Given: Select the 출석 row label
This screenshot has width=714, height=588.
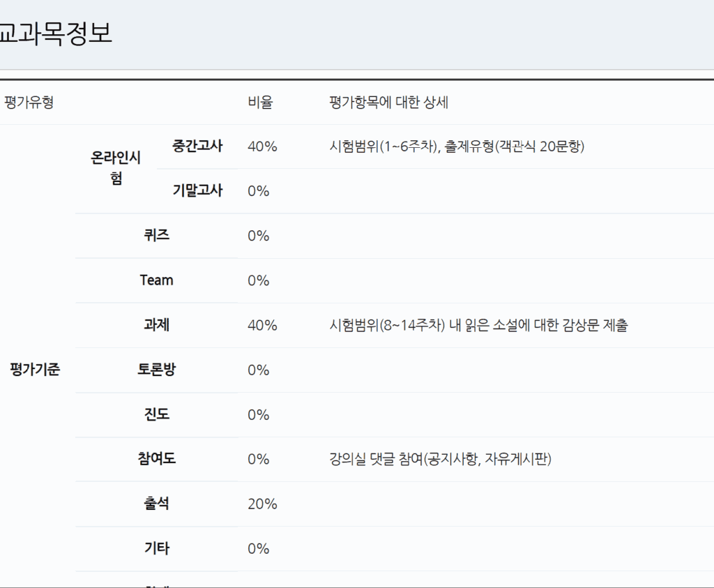Looking at the screenshot, I should [x=156, y=504].
